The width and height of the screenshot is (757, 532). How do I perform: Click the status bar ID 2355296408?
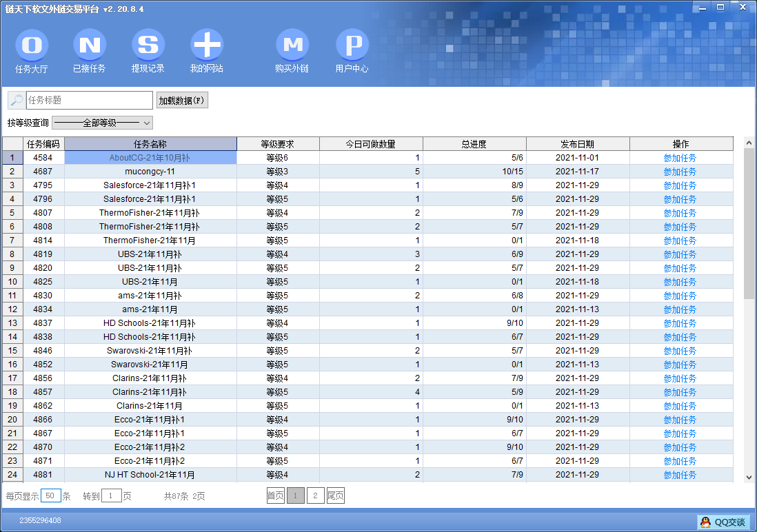[x=41, y=520]
